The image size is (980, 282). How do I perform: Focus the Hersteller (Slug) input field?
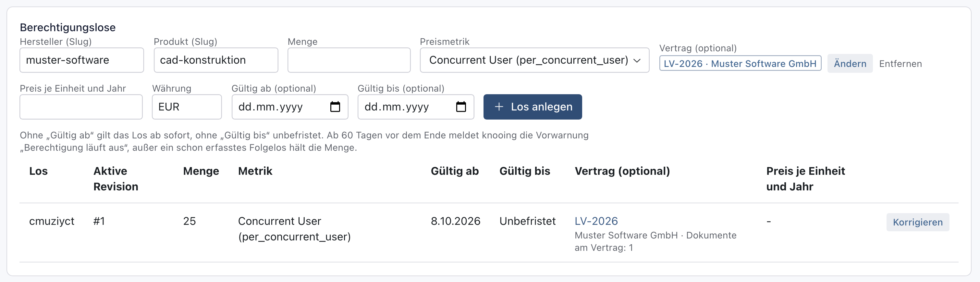pos(82,60)
